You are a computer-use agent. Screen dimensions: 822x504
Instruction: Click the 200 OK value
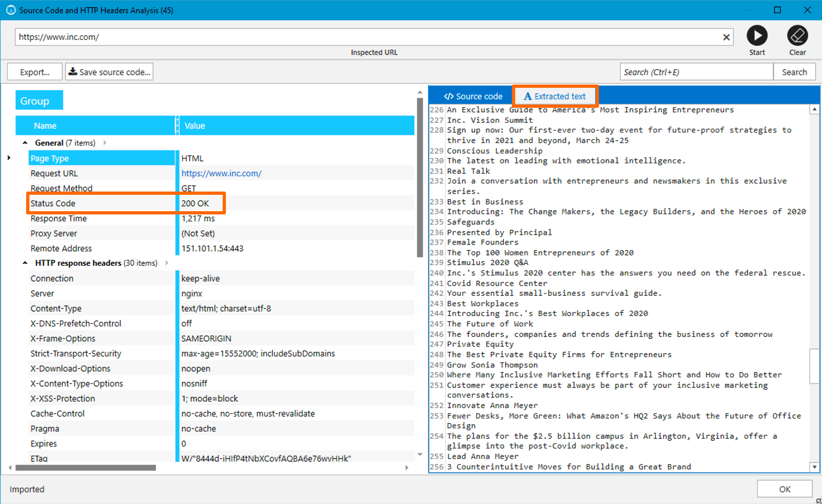pos(195,203)
